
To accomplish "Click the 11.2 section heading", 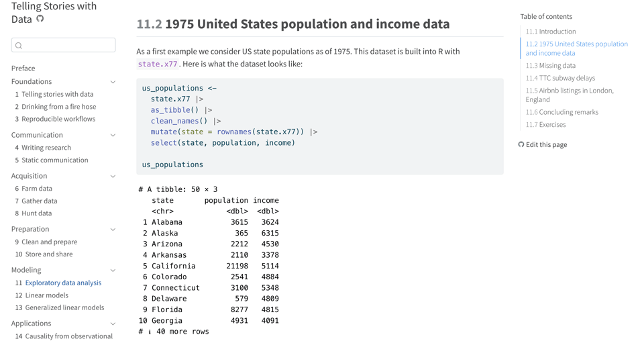I will pos(293,24).
